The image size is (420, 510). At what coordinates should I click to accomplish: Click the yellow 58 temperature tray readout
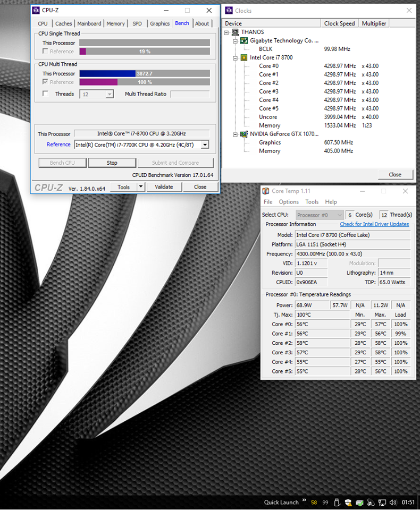[x=314, y=503]
